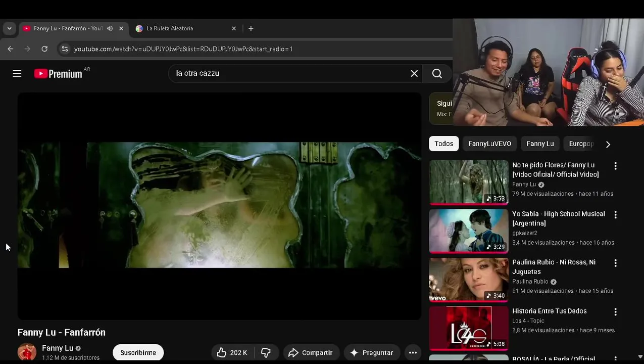View site information icon in address bar
The width and height of the screenshot is (644, 364).
pos(64,49)
